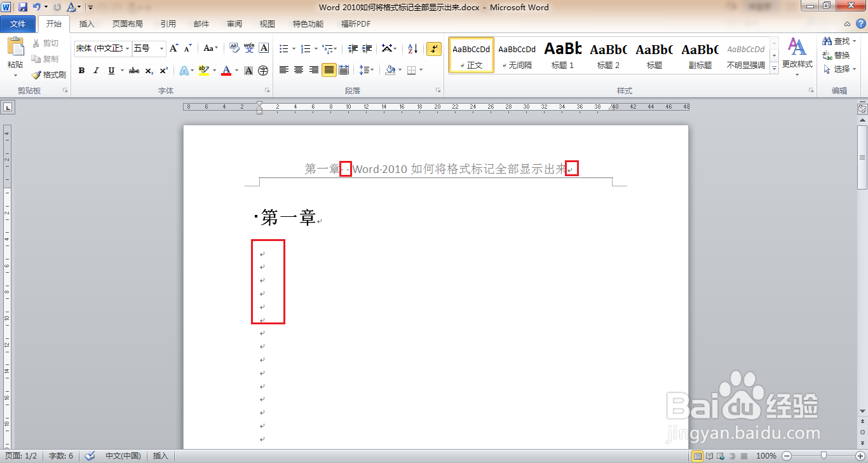This screenshot has width=868, height=463.
Task: Click the vertical scrollbar thumb
Action: (862, 157)
